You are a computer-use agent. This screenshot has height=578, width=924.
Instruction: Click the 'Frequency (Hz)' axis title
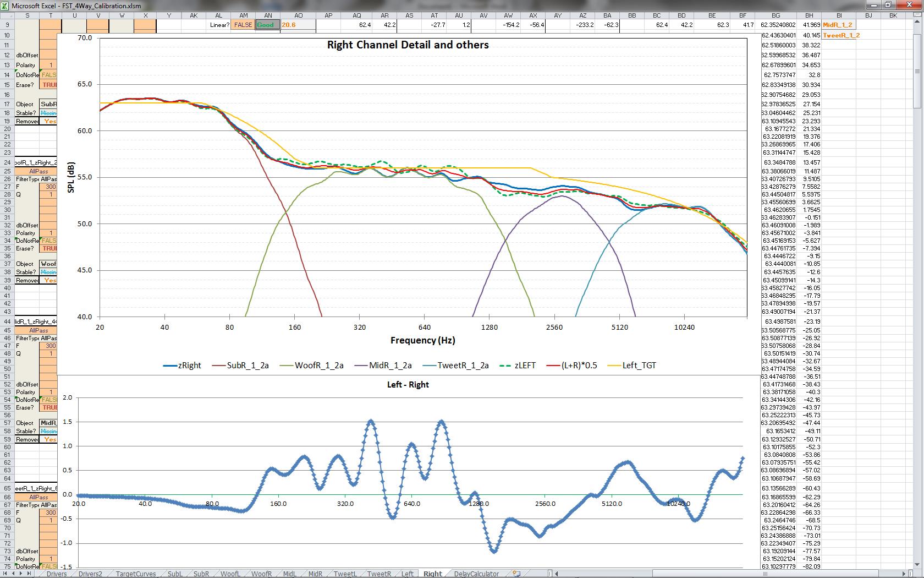pos(422,340)
